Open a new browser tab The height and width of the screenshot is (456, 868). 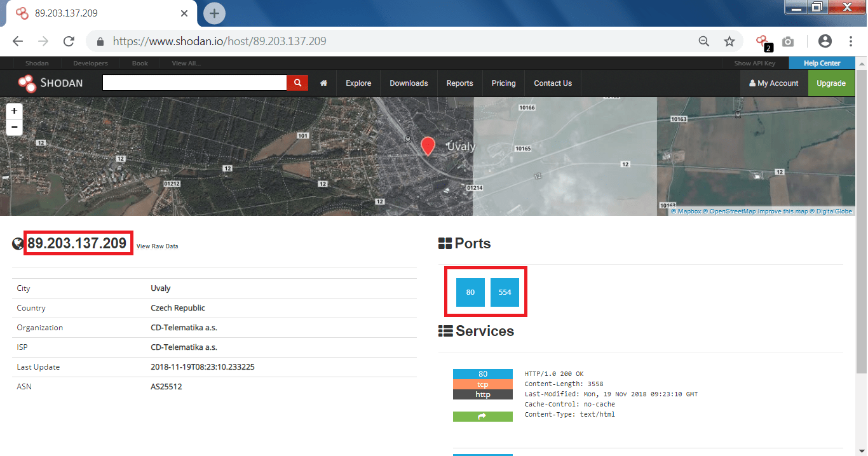(x=214, y=13)
